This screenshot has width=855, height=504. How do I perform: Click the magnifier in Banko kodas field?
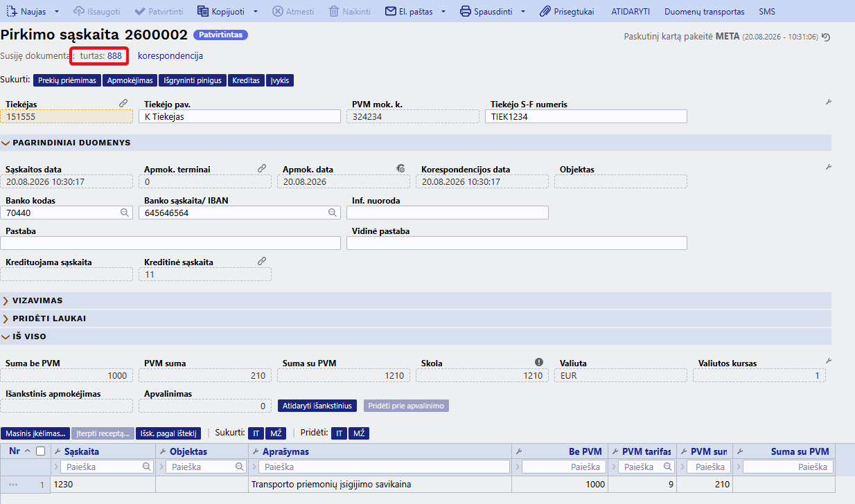(x=125, y=213)
